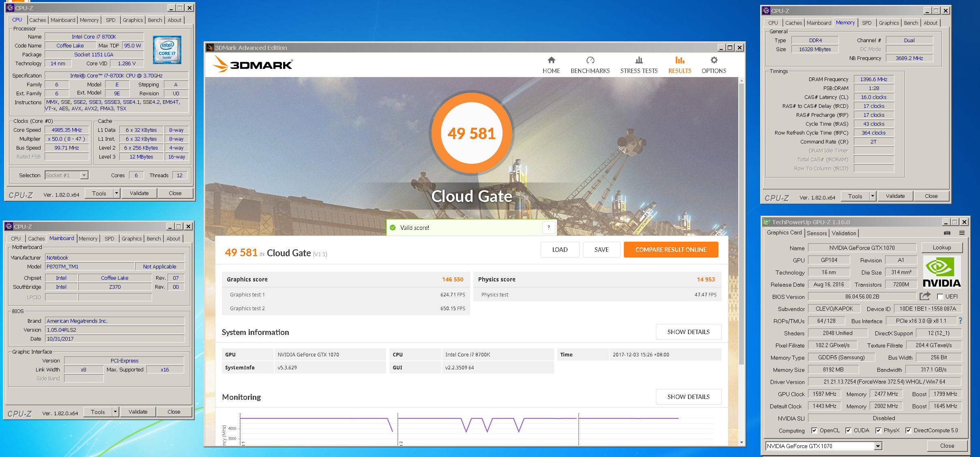Open the Results chart icon
The image size is (980, 457).
pyautogui.click(x=680, y=60)
